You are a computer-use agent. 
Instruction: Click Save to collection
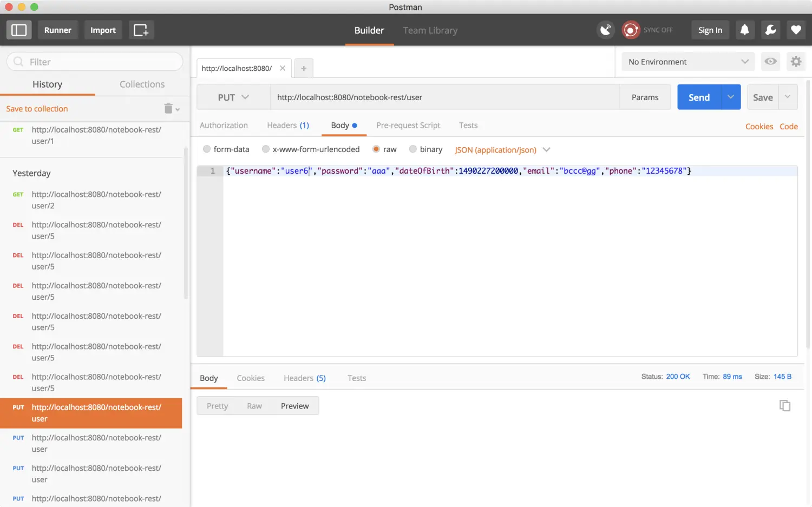(37, 109)
